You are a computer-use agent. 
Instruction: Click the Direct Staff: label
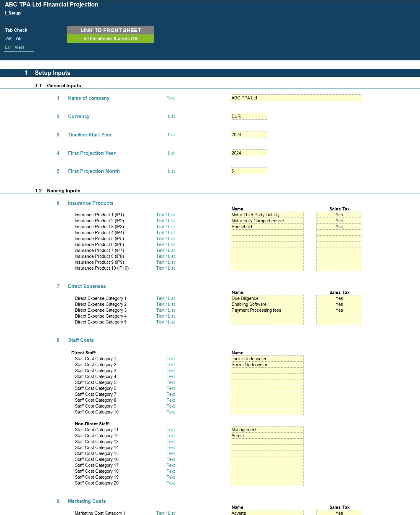[84, 353]
